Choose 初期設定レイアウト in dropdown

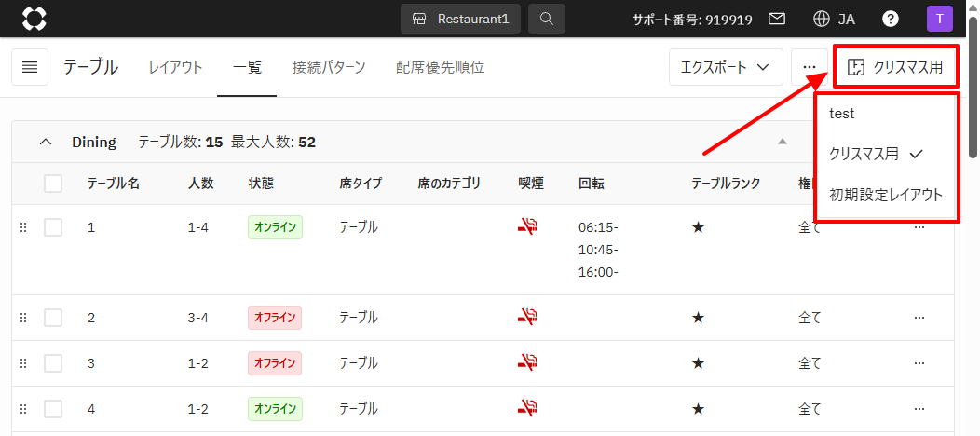click(x=886, y=195)
